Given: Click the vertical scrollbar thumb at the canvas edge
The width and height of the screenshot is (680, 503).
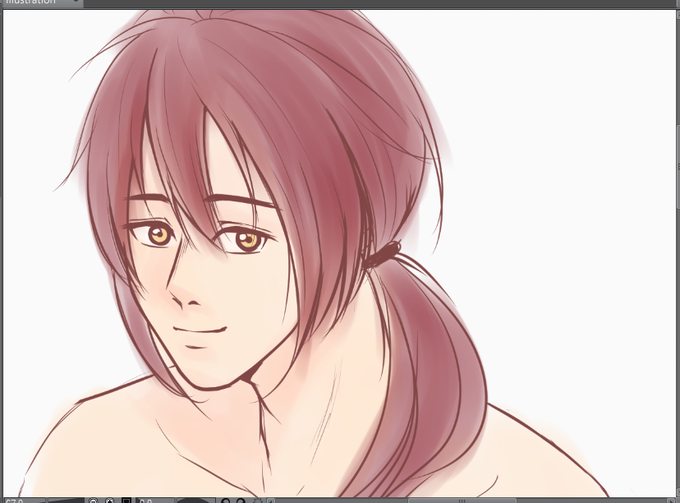Looking at the screenshot, I should click(x=678, y=165).
